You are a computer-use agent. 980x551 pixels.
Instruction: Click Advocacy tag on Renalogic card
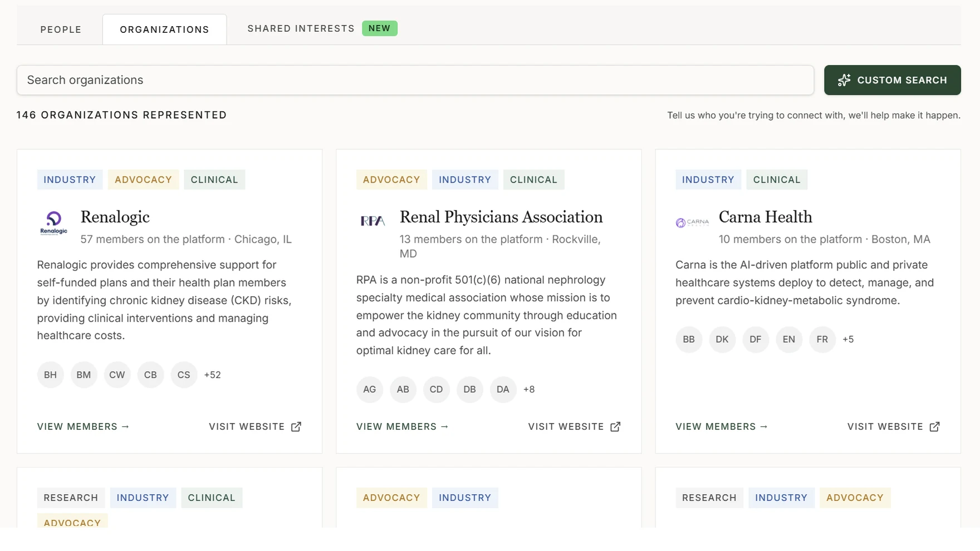tap(143, 180)
